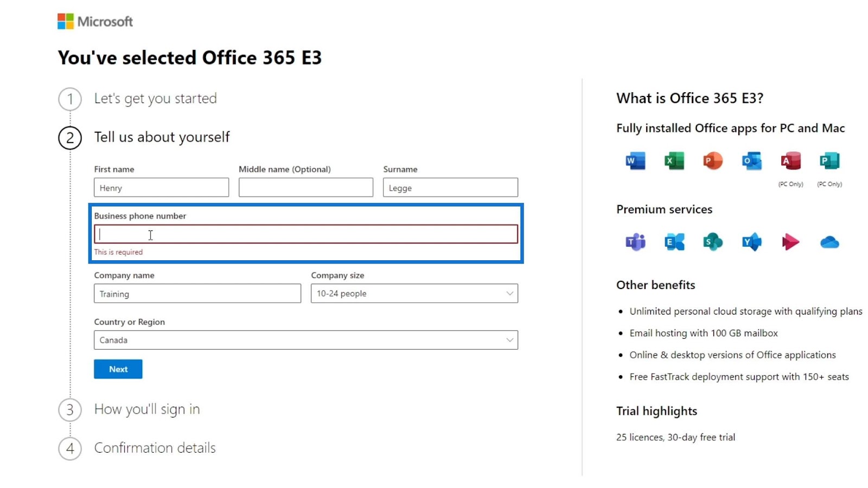Focus the Surname field
The height and width of the screenshot is (488, 868).
point(450,188)
